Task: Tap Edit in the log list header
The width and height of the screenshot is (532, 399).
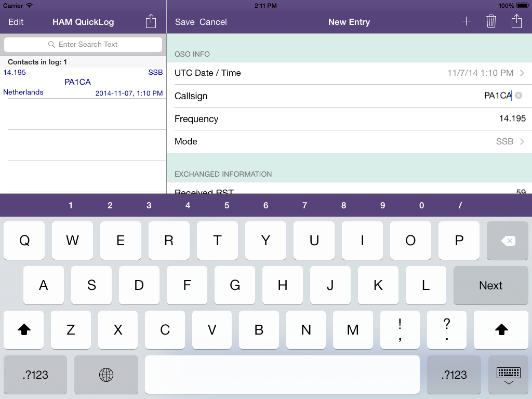Action: (x=16, y=22)
